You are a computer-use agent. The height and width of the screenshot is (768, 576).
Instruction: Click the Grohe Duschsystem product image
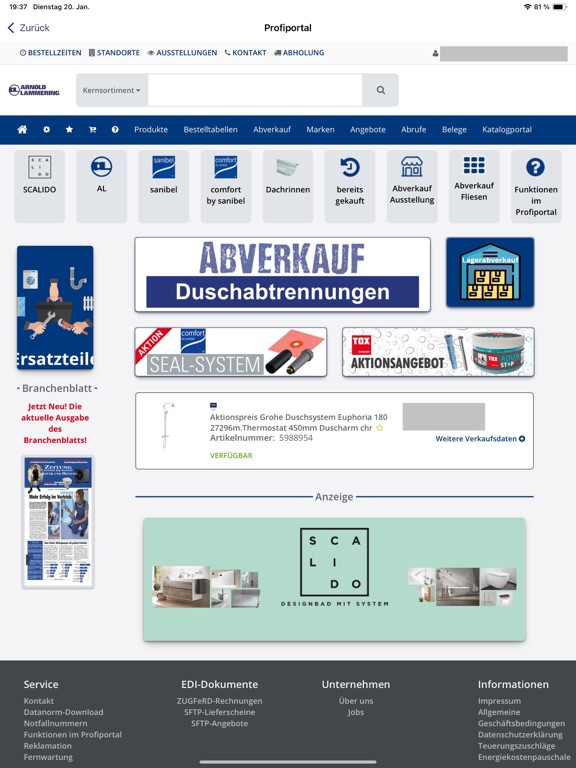tap(167, 426)
